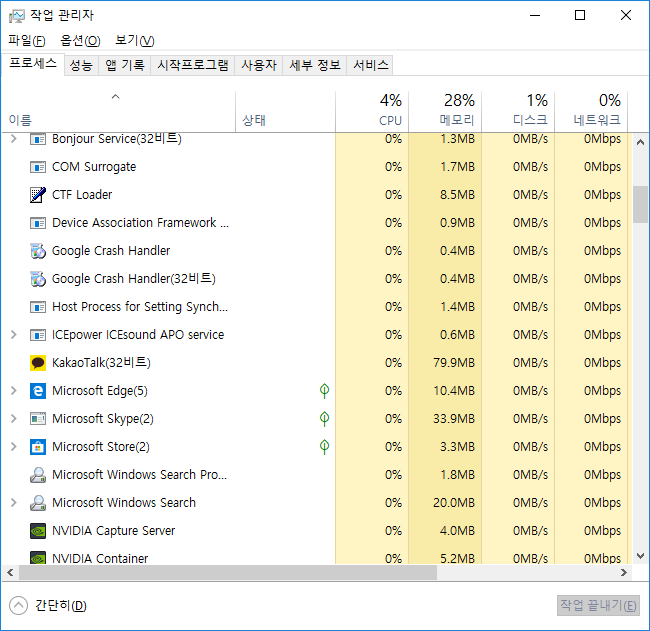Image resolution: width=650 pixels, height=631 pixels.
Task: Click the Host Process for Setting Synch icon
Action: (x=38, y=307)
